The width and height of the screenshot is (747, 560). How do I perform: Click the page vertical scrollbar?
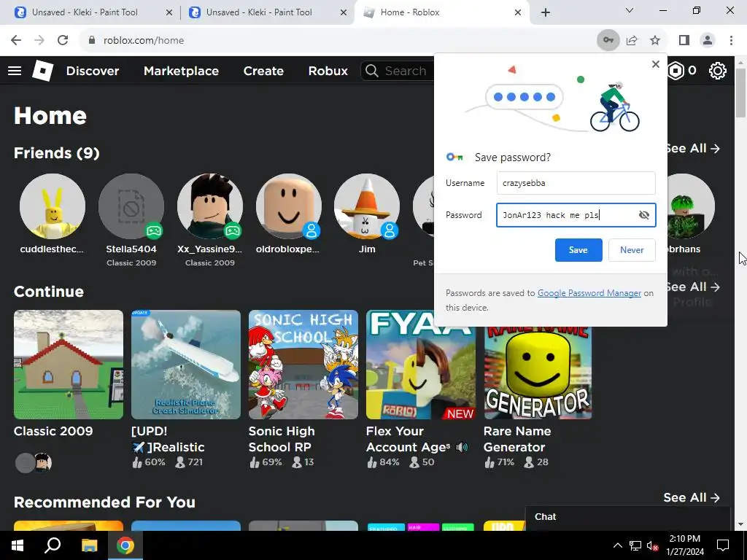[741, 93]
